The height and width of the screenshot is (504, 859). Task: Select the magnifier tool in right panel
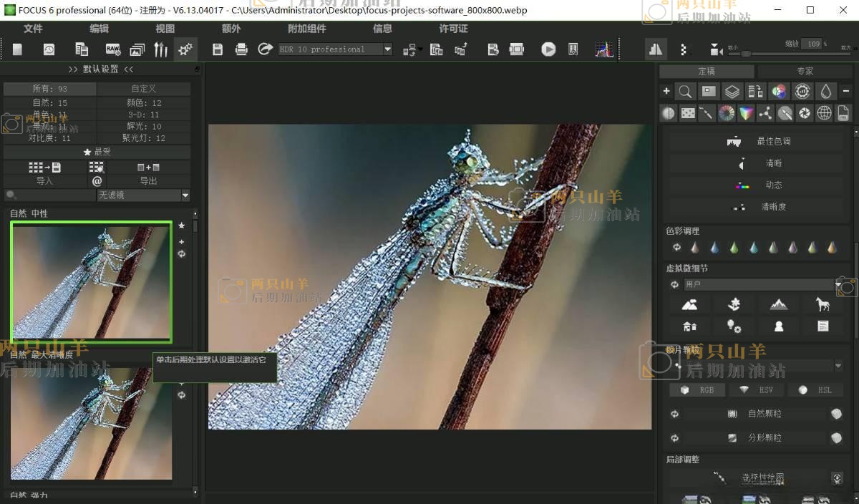point(685,92)
